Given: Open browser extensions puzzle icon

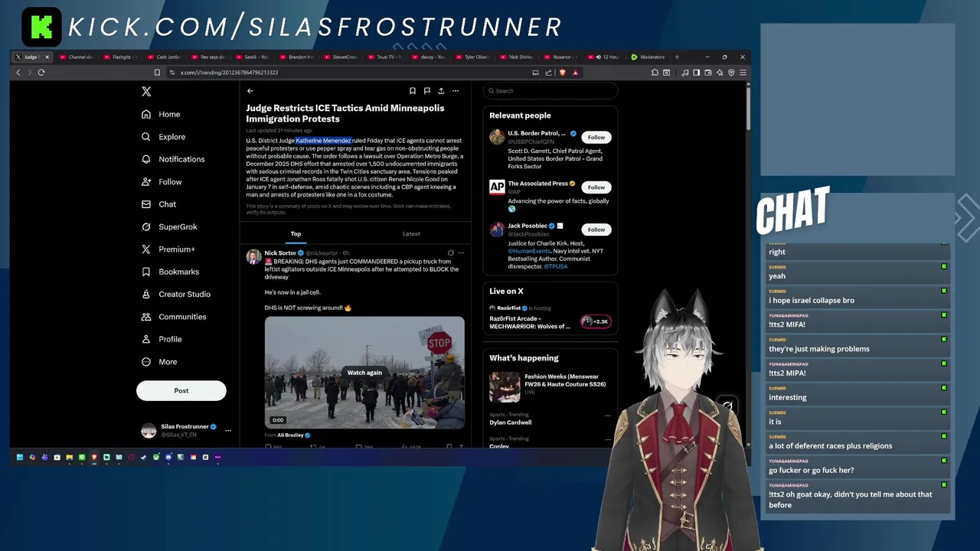Looking at the screenshot, I should point(655,73).
